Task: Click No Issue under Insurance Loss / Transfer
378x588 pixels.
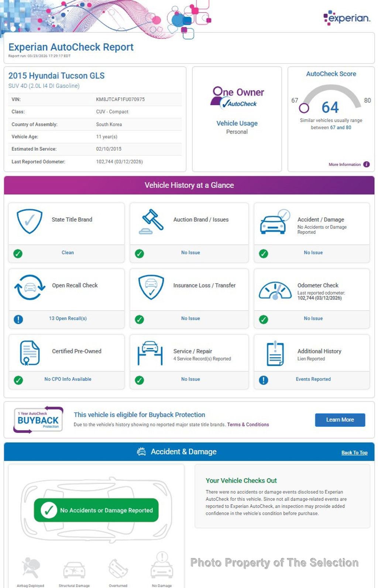Action: coord(190,318)
